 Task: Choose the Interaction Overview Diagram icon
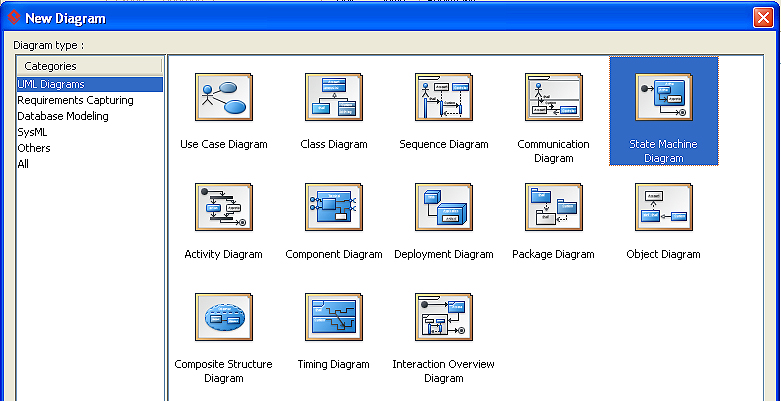[444, 317]
